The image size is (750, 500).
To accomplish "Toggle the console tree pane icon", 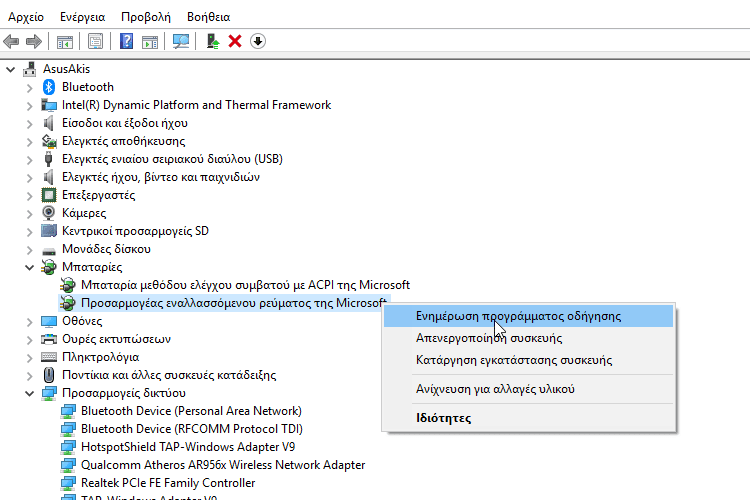I will tap(65, 42).
